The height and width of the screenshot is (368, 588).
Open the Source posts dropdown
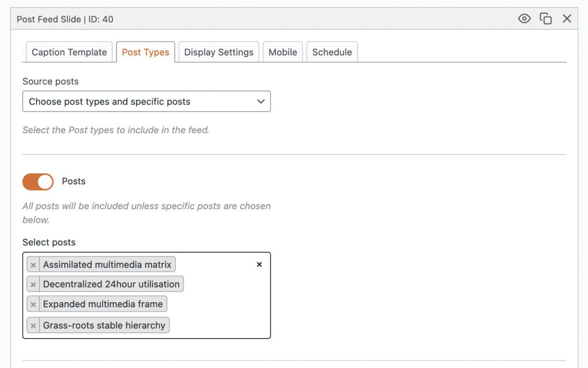147,101
